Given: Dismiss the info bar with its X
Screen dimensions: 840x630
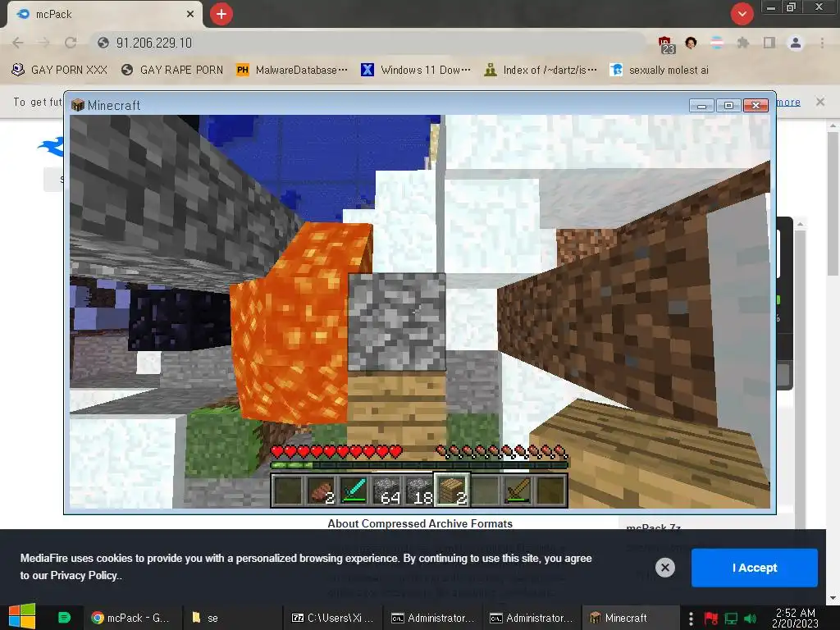Looking at the screenshot, I should coord(820,102).
